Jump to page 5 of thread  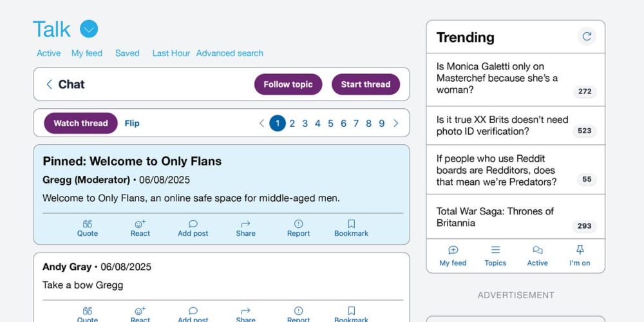(330, 123)
